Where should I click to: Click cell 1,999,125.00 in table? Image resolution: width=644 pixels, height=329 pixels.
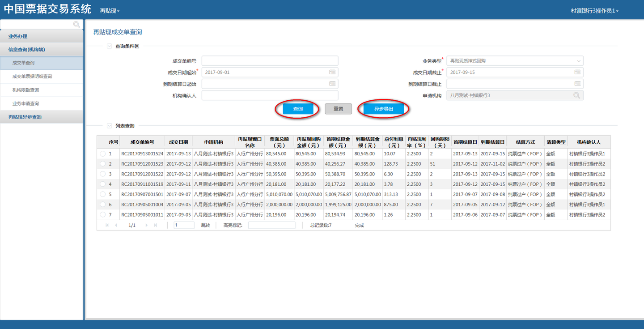tap(338, 205)
